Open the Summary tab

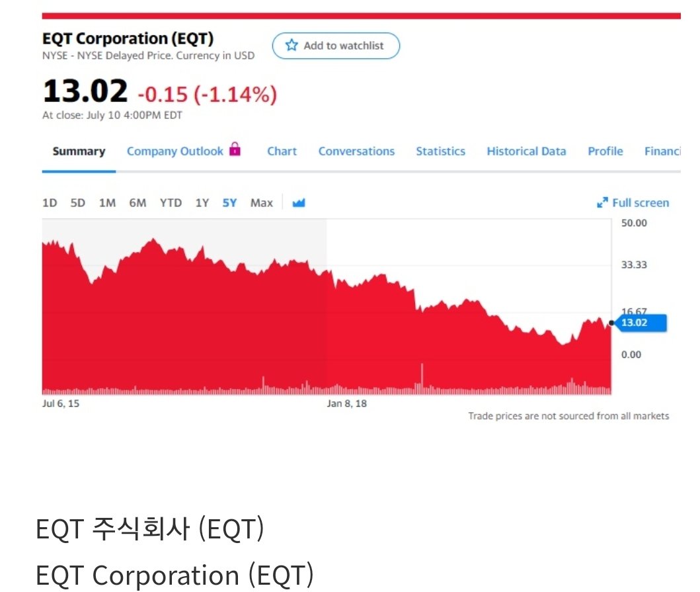tap(79, 151)
